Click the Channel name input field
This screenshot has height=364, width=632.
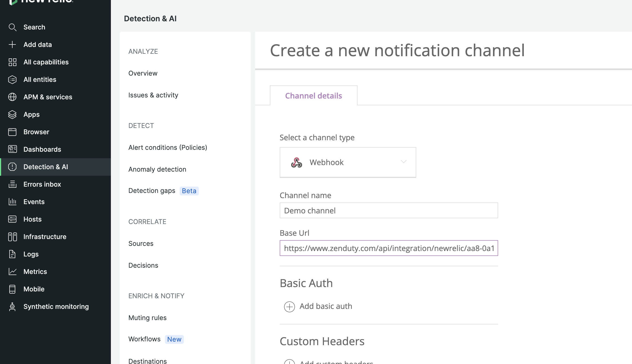coord(388,211)
